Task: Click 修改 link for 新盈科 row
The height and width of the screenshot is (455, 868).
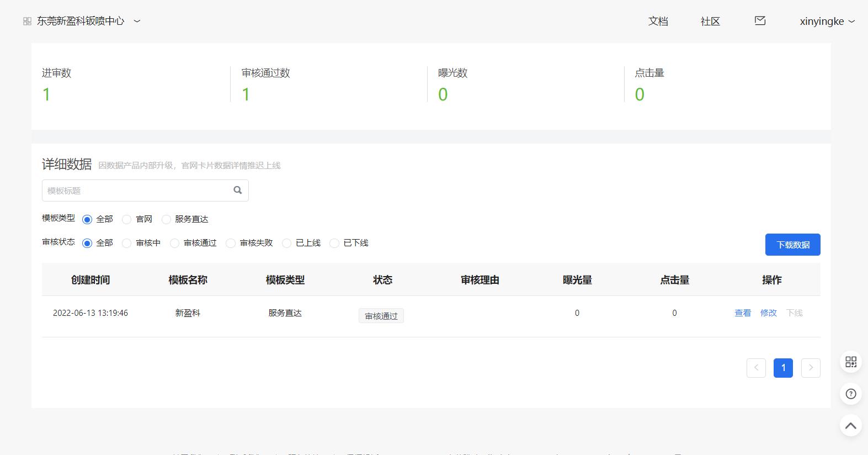Action: click(768, 313)
